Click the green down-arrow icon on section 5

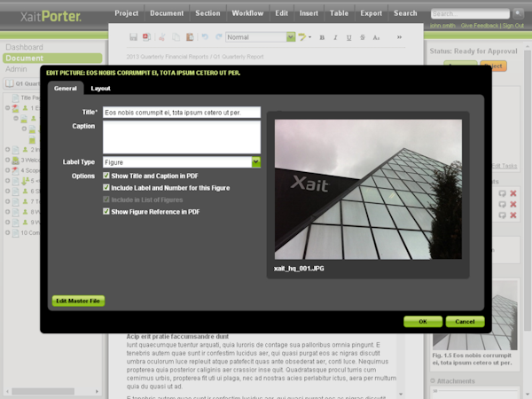click(26, 181)
